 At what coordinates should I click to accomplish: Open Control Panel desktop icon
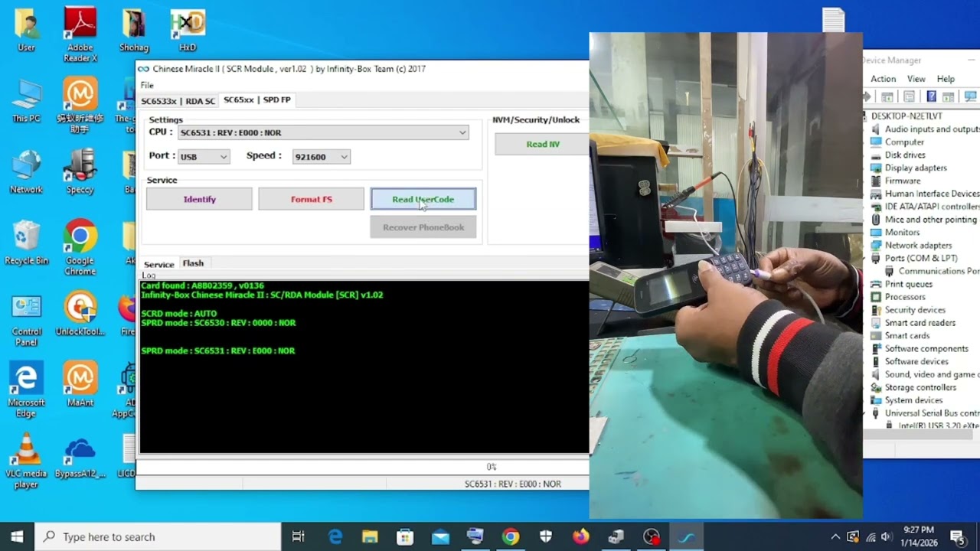pos(26,319)
